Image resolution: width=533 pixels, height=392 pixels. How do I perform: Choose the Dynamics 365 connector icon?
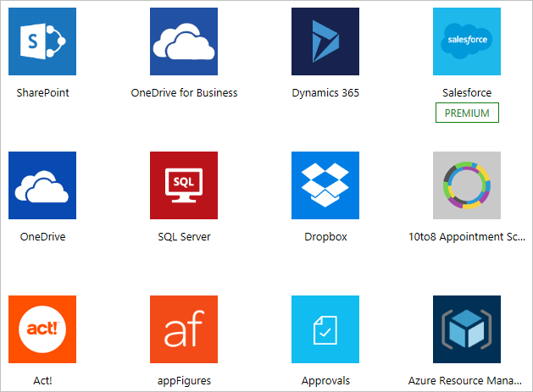(325, 41)
